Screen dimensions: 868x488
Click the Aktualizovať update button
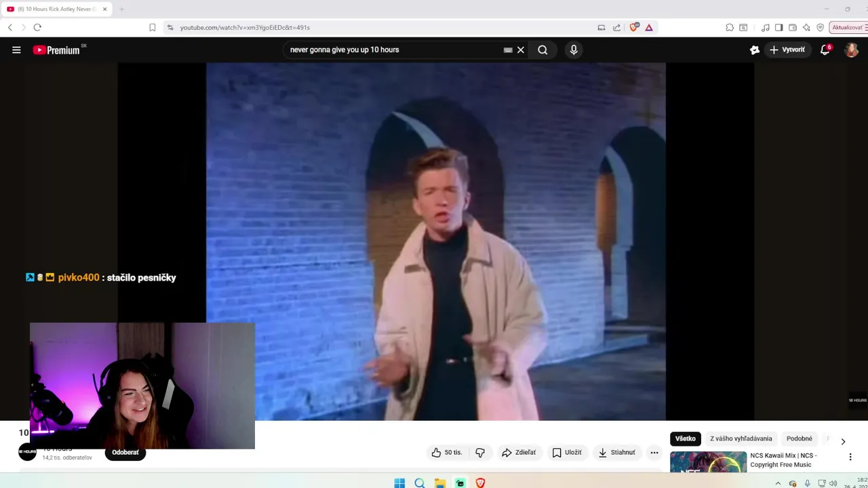848,27
